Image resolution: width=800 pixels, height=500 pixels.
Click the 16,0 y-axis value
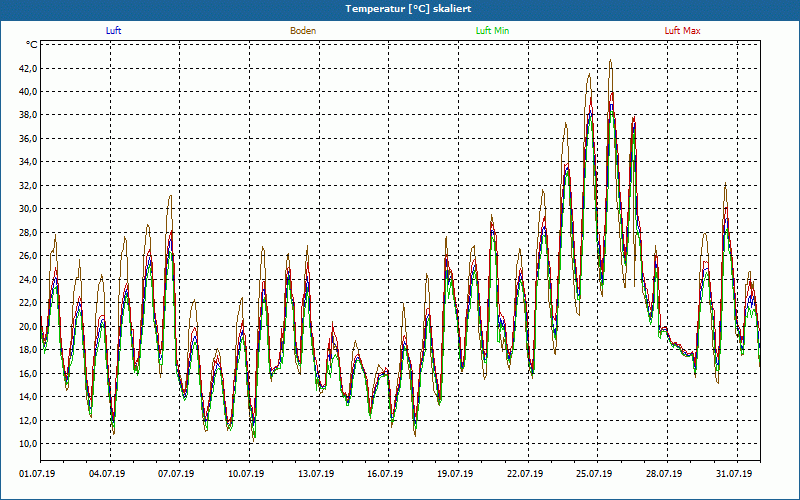(x=28, y=373)
